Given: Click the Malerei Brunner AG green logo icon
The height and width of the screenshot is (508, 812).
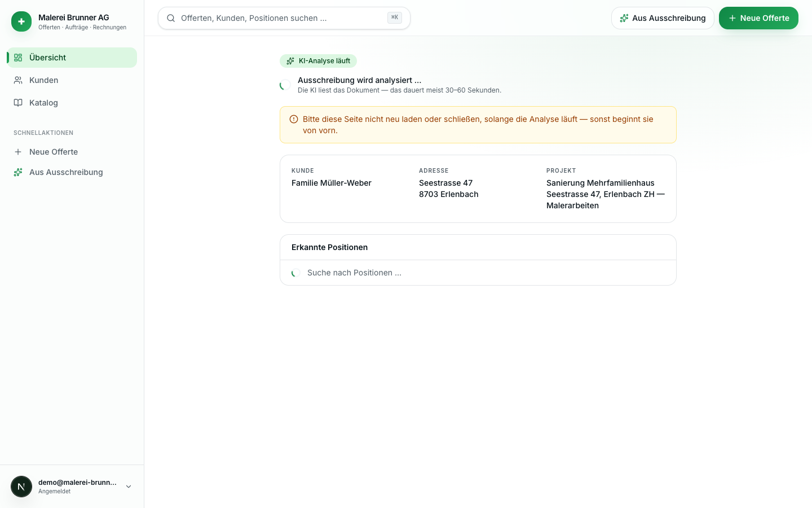Looking at the screenshot, I should tap(21, 21).
